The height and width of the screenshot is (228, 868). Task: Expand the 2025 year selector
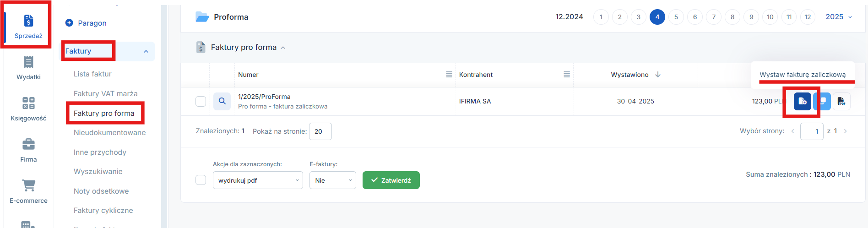pyautogui.click(x=839, y=17)
